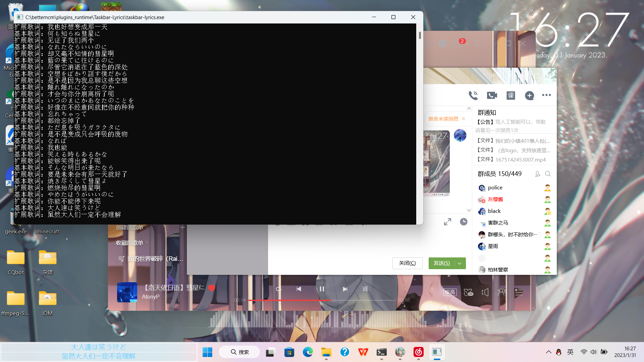Collapse the 首条未读消息 notice

[464, 119]
